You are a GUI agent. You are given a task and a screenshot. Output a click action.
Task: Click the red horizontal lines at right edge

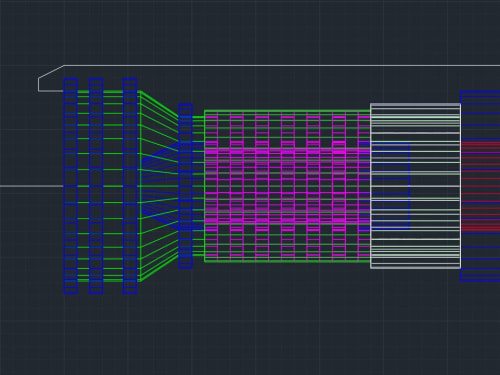481,186
